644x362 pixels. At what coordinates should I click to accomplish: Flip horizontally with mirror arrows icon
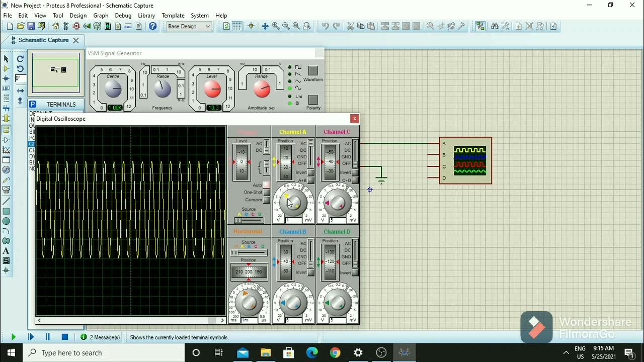20,90
